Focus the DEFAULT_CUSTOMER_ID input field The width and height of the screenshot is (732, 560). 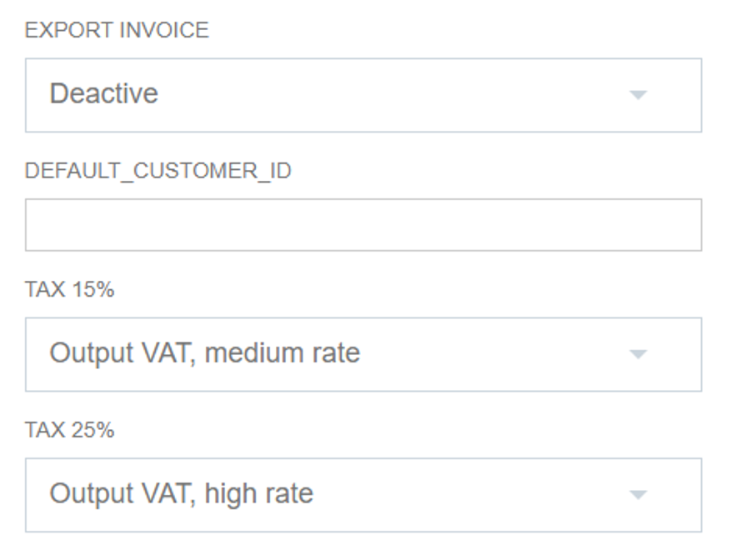click(363, 225)
